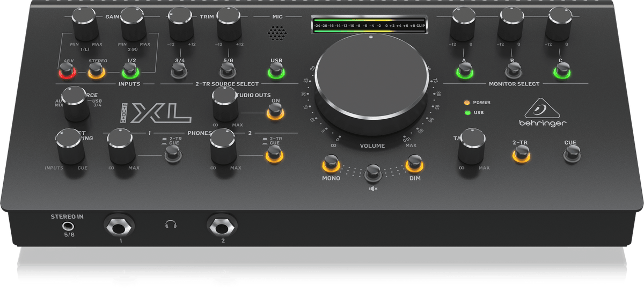Image resolution: width=644 pixels, height=289 pixels.
Task: Select the USB source button
Action: pyautogui.click(x=276, y=70)
